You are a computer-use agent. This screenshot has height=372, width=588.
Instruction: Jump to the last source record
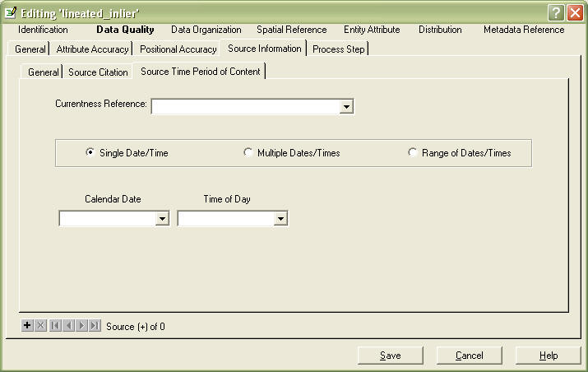pyautogui.click(x=95, y=326)
